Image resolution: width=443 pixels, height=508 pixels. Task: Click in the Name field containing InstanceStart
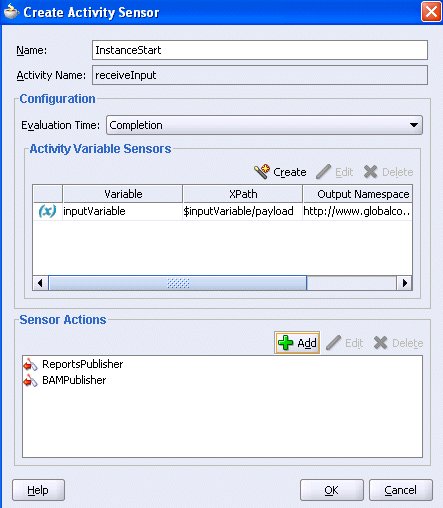click(x=260, y=50)
